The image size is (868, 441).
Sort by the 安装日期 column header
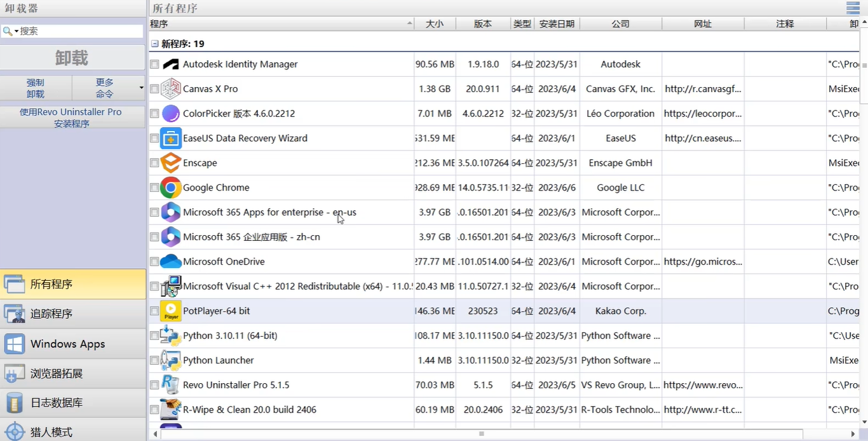557,24
